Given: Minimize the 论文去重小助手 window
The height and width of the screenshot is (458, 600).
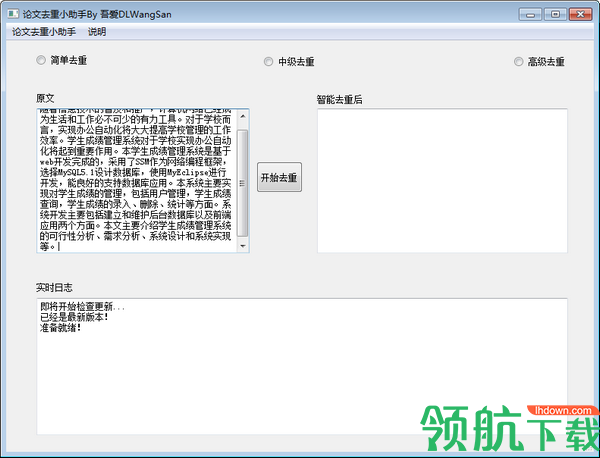Looking at the screenshot, I should coord(530,15).
